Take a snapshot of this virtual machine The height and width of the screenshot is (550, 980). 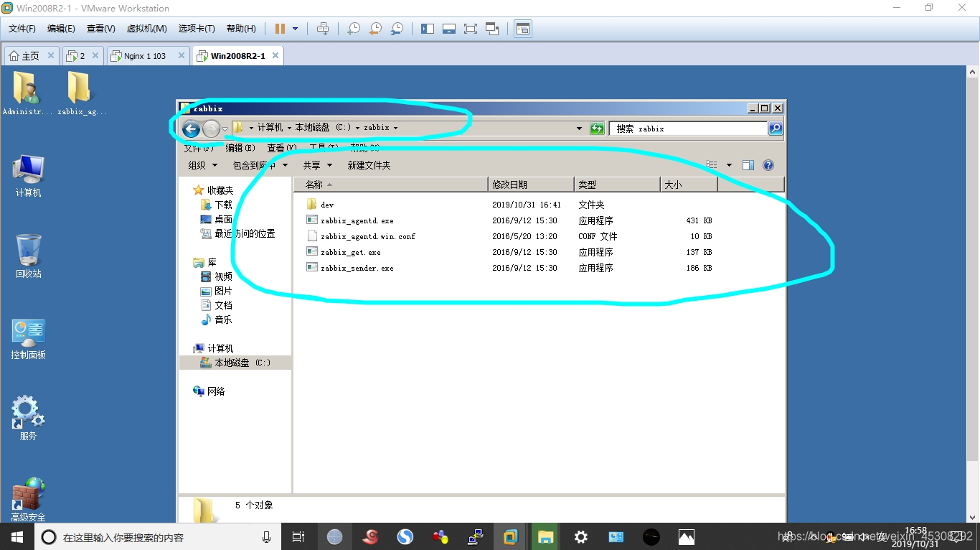(353, 29)
